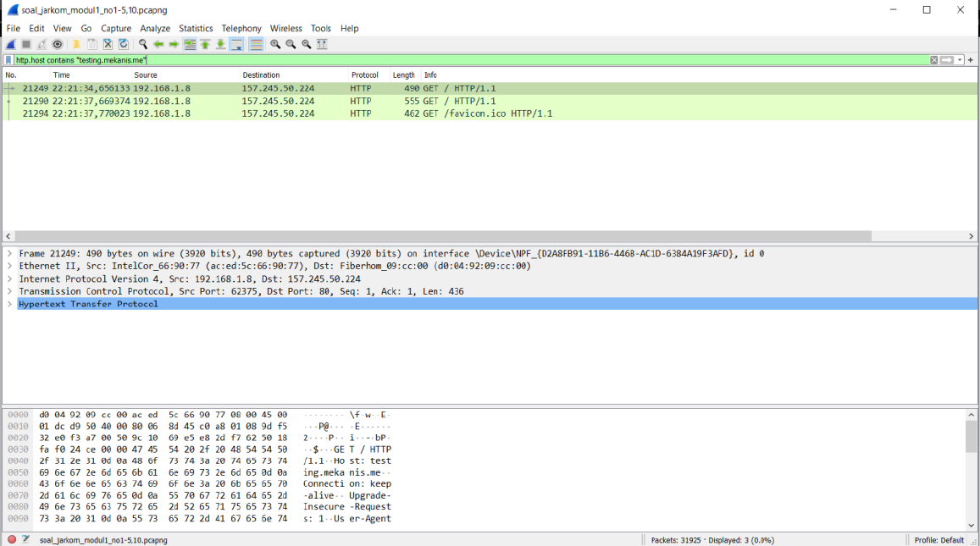Apply the display filter with the arrow button

click(946, 59)
